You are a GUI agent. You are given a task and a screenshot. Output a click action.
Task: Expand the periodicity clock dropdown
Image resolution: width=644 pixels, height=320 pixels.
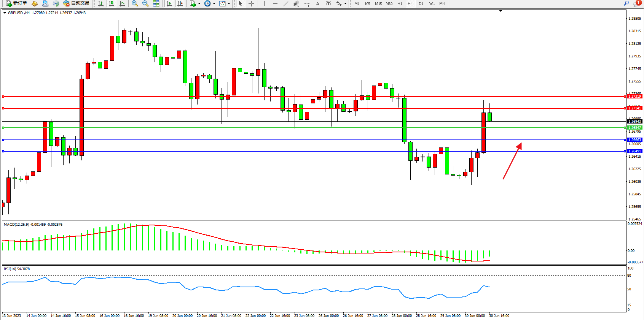tap(214, 3)
